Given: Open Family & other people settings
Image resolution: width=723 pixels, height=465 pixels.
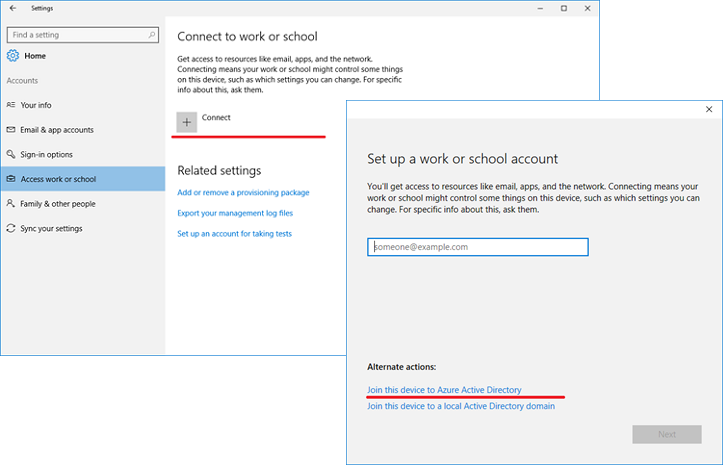Looking at the screenshot, I should pos(83,203).
